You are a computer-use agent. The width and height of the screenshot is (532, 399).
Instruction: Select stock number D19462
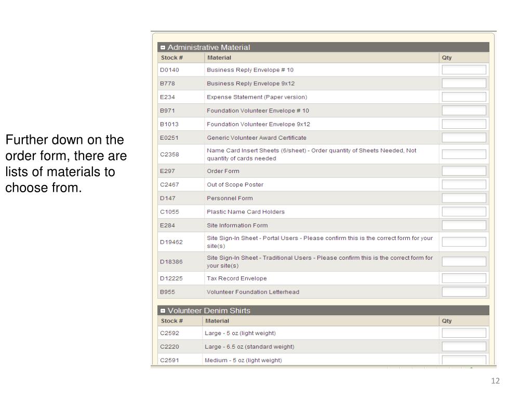[x=171, y=242]
